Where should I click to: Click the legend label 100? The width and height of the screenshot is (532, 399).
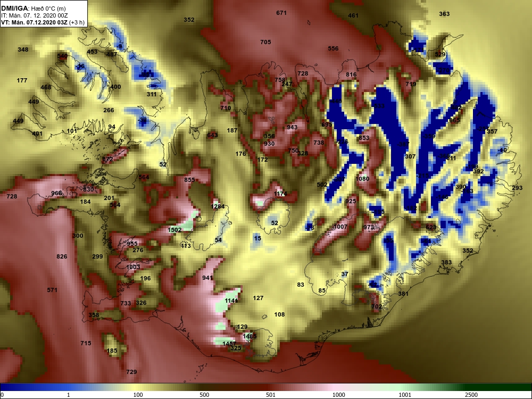[x=138, y=395]
